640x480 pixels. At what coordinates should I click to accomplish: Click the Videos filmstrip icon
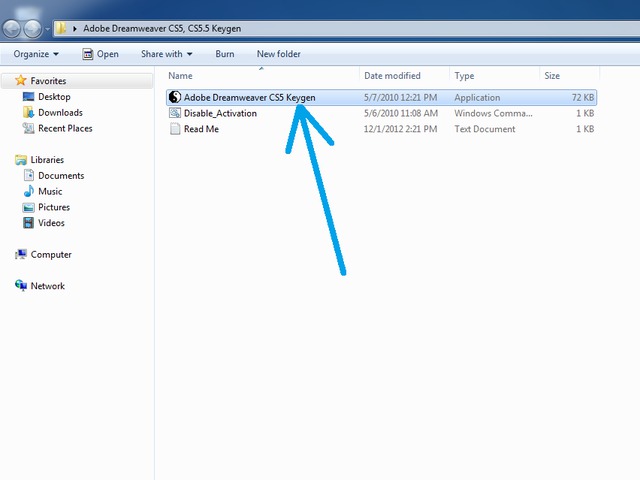pyautogui.click(x=29, y=223)
